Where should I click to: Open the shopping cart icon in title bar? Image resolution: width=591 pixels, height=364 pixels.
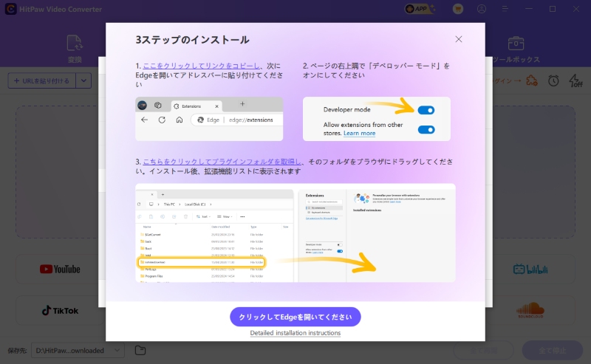(x=458, y=9)
